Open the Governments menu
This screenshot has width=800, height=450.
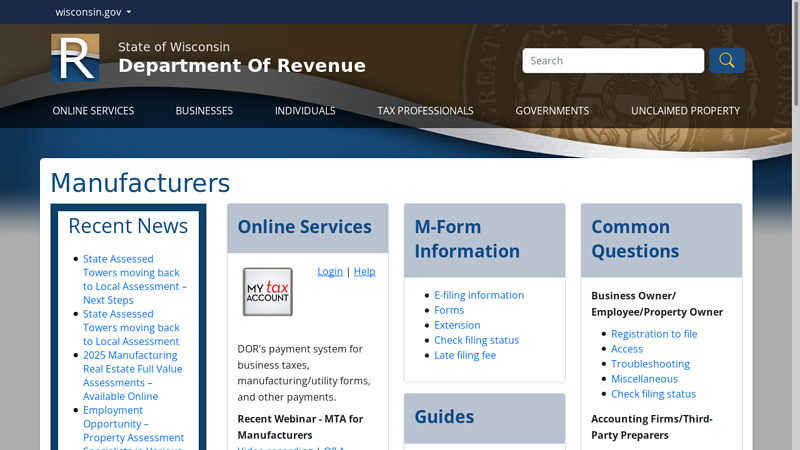coord(552,111)
